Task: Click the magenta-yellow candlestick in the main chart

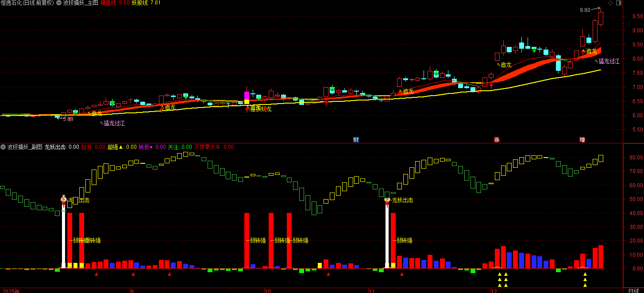Action: coord(247,98)
